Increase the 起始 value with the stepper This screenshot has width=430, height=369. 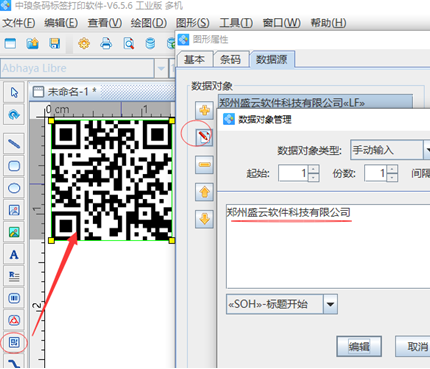tap(313, 169)
